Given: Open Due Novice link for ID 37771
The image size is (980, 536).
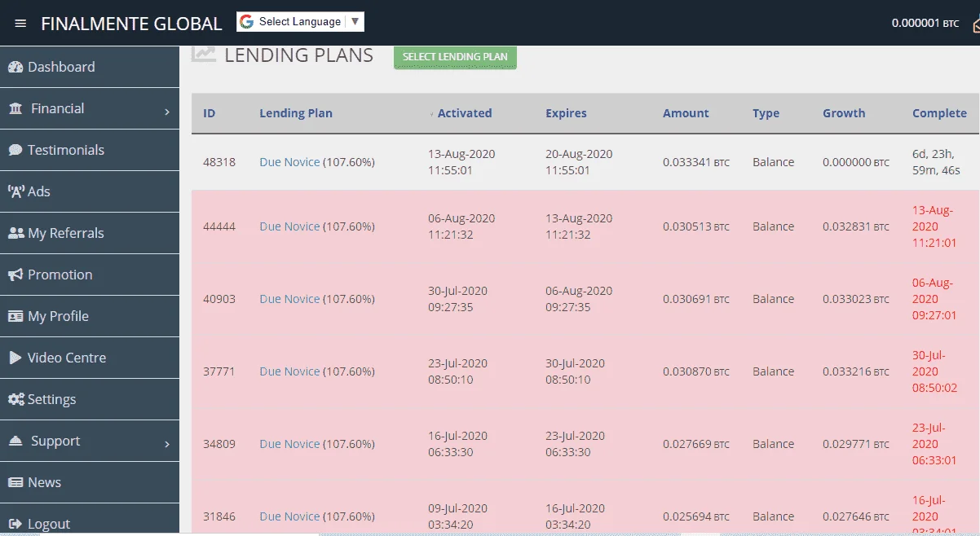Looking at the screenshot, I should coord(289,371).
